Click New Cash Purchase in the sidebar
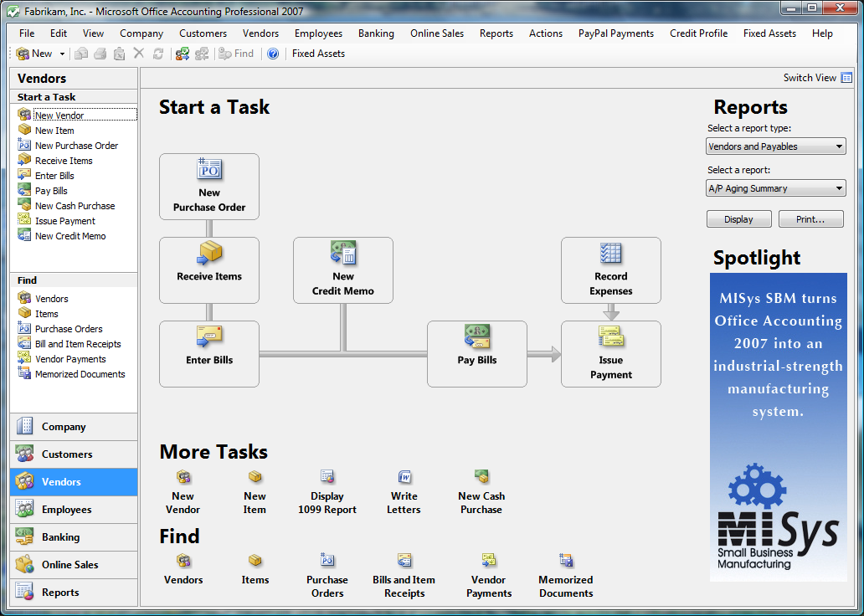Viewport: 864px width, 616px height. click(x=75, y=206)
